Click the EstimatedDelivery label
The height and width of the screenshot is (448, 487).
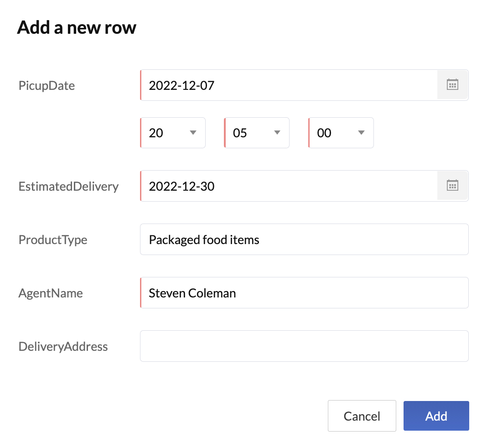tap(68, 186)
